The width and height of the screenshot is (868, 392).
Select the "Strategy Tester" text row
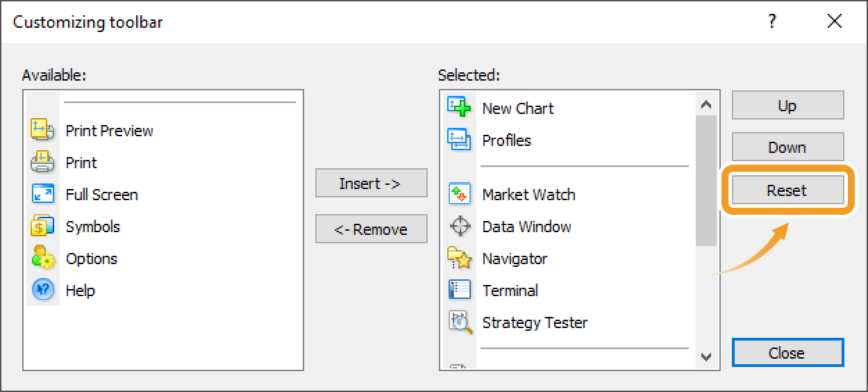tap(535, 322)
